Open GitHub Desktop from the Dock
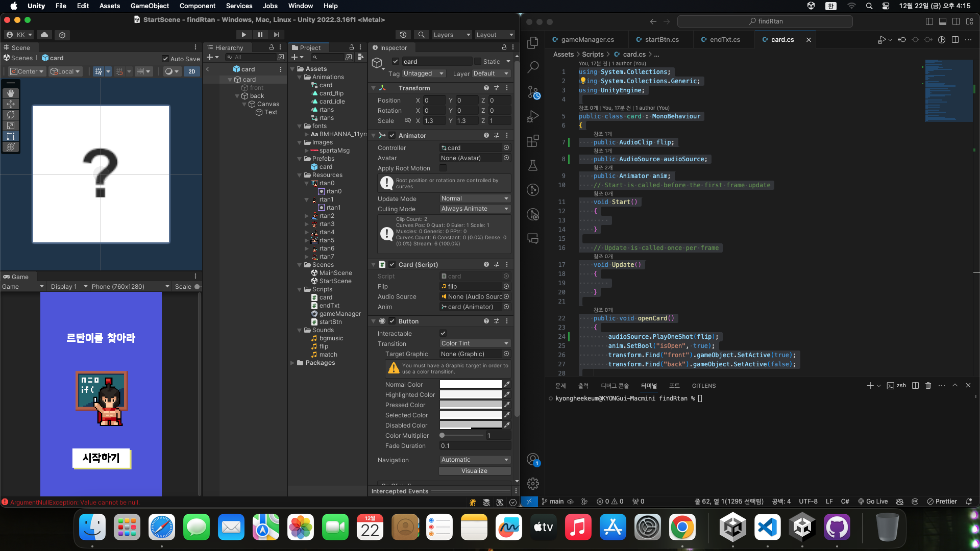Viewport: 980px width, 551px height. (x=837, y=528)
